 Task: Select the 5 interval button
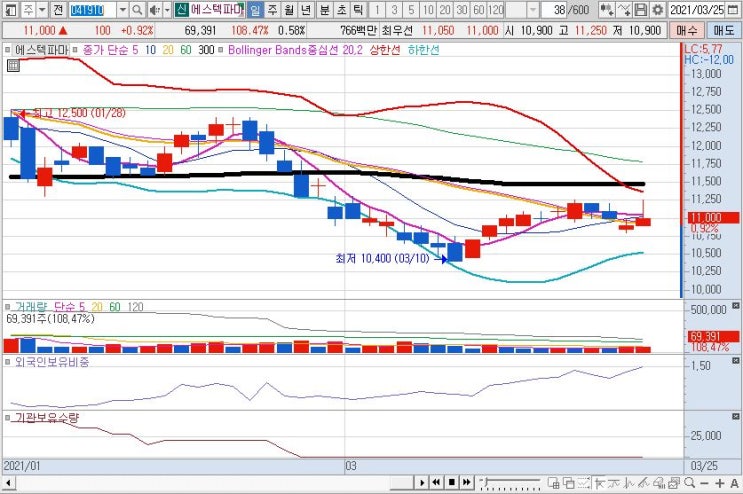tap(411, 9)
